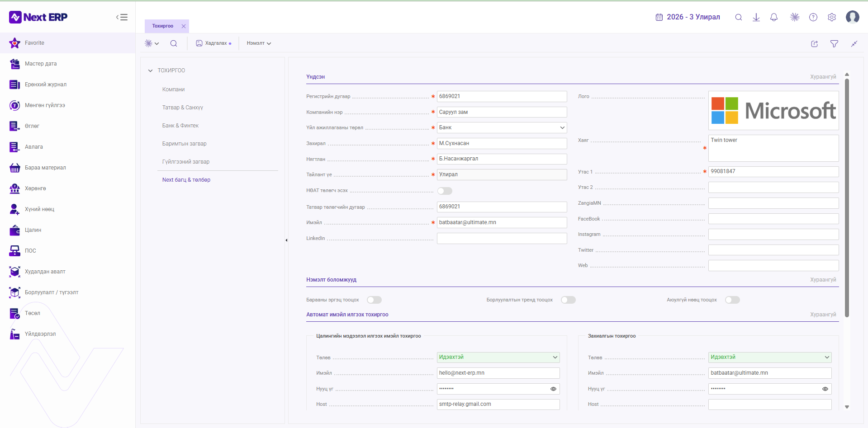Open settings gear in top bar
868x428 pixels.
(x=832, y=17)
